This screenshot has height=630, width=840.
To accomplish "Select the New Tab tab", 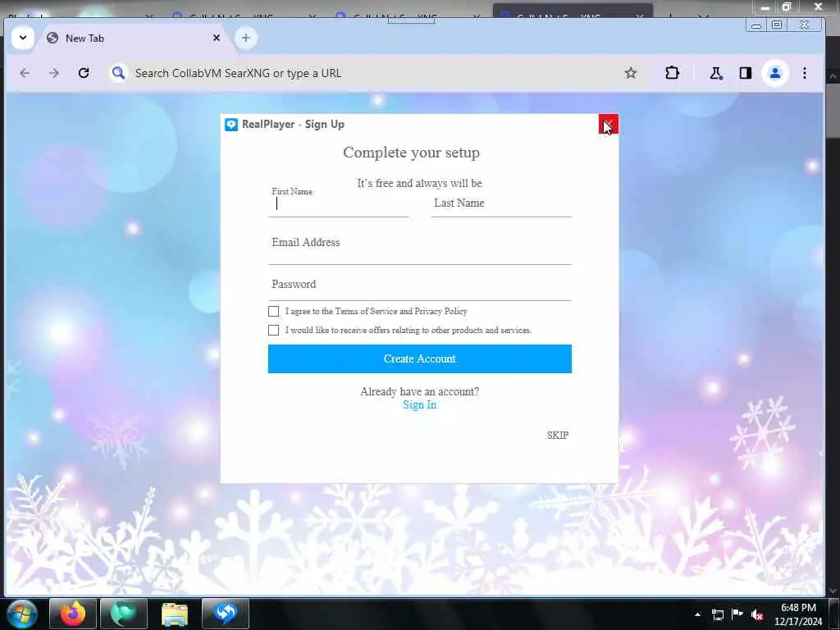I will (x=134, y=38).
